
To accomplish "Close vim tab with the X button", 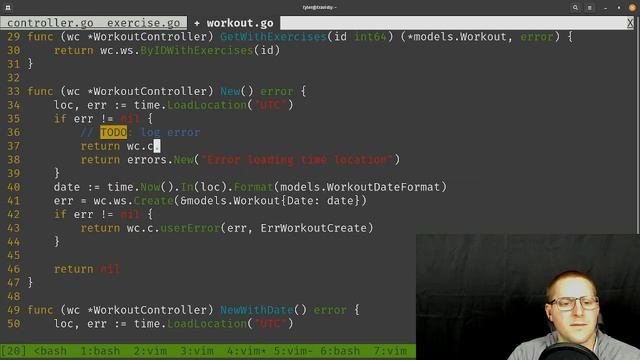I will click(630, 23).
